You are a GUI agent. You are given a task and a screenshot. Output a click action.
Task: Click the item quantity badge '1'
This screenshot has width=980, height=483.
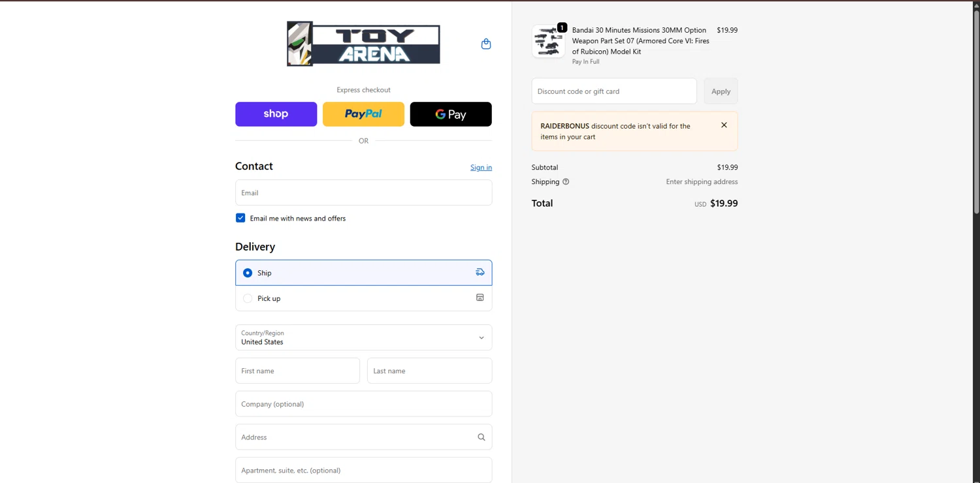(562, 27)
